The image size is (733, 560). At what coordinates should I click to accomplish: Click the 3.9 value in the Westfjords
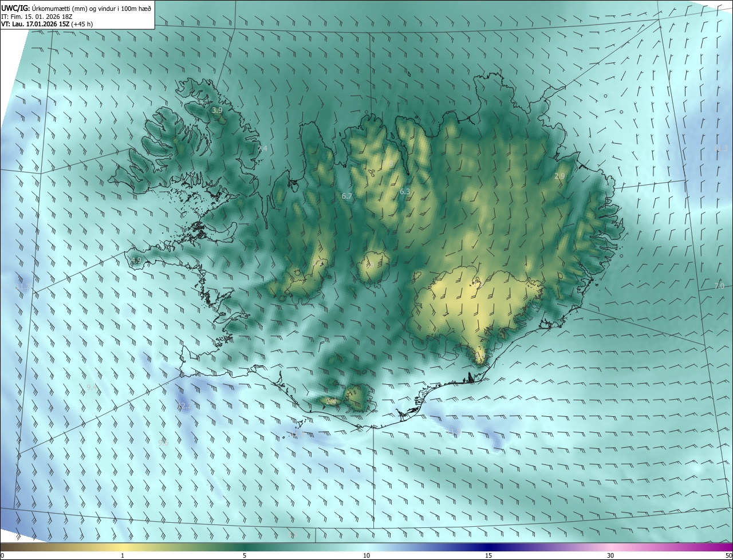217,110
